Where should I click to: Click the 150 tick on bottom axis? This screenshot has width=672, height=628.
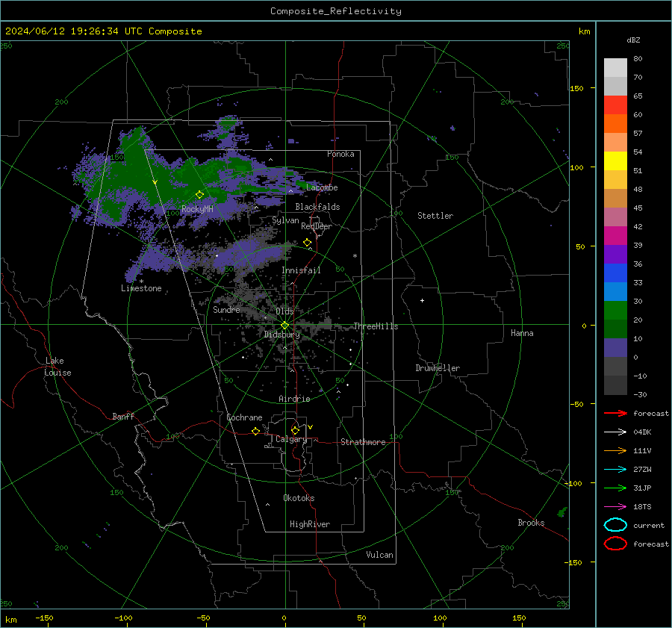tap(519, 618)
